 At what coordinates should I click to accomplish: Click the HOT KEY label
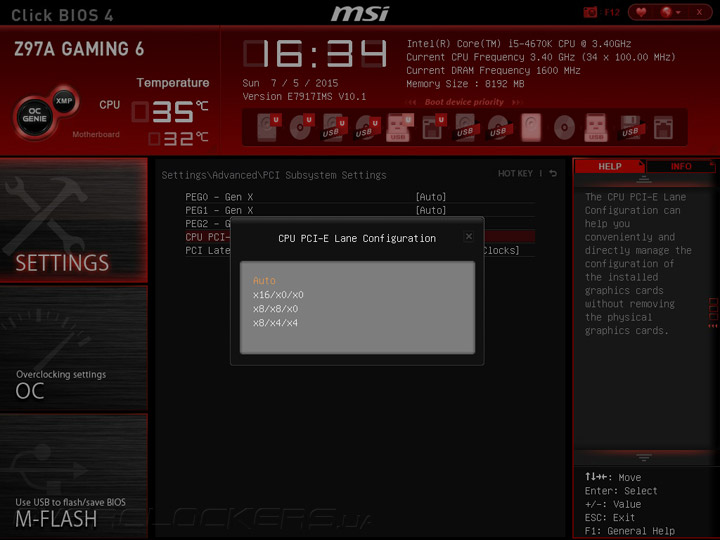[515, 174]
